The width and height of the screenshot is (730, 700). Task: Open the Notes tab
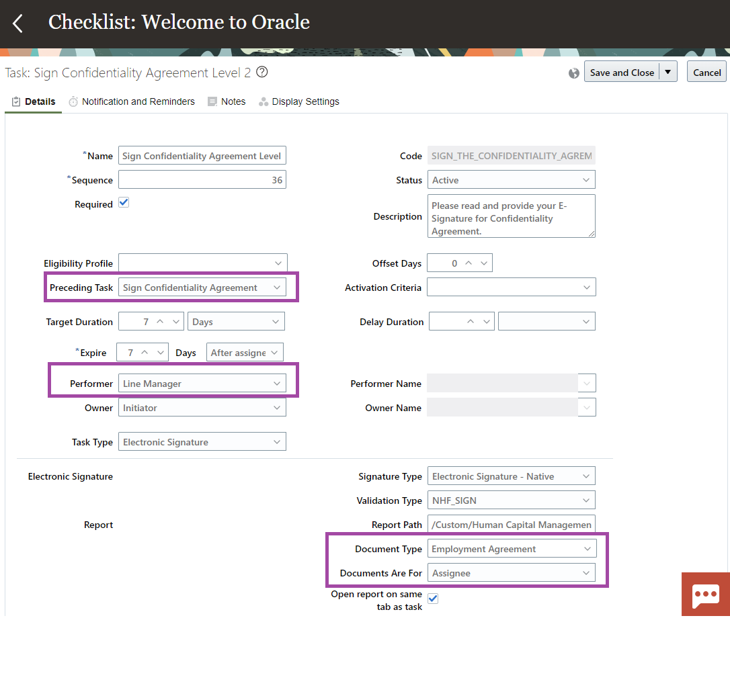pos(227,101)
